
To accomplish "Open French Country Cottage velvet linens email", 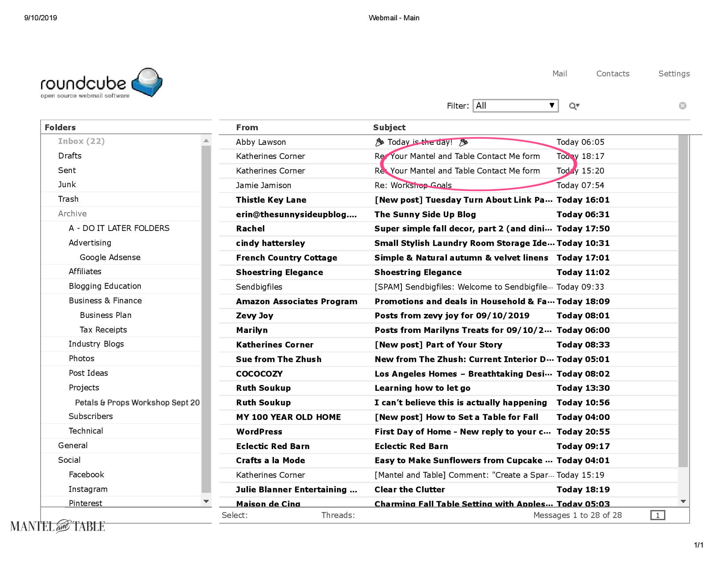I will click(448, 258).
